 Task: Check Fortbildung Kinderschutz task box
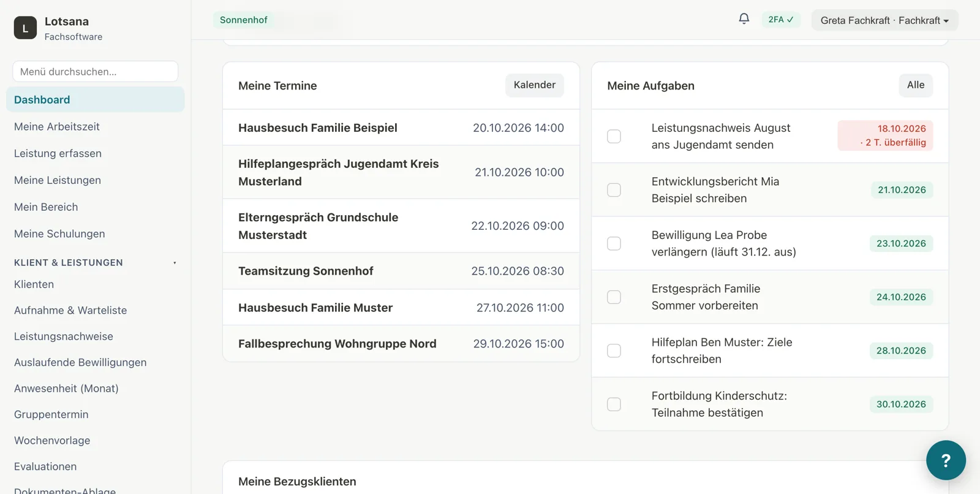pos(614,405)
